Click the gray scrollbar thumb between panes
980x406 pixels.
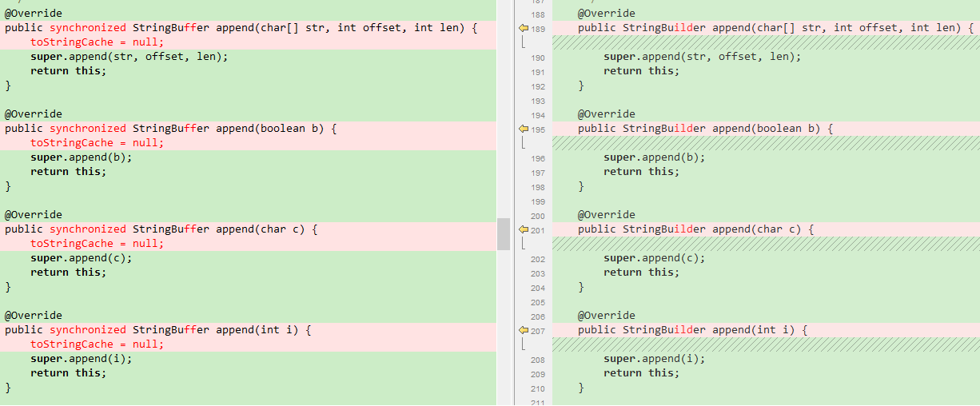503,234
